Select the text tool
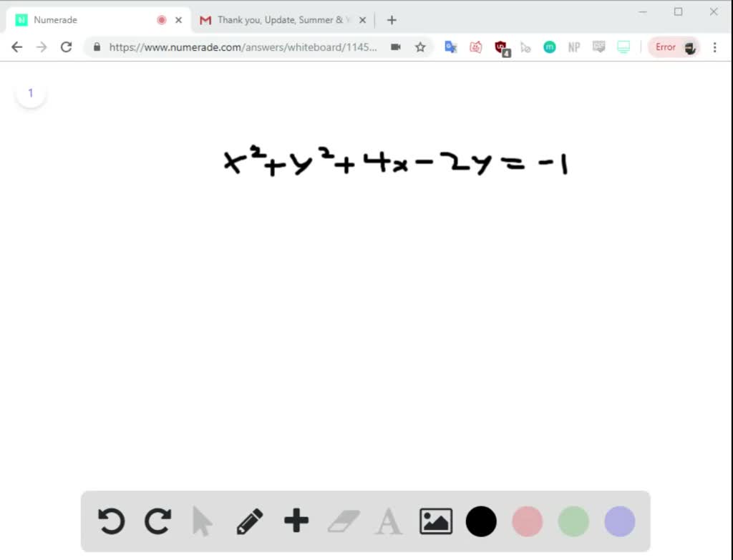The image size is (733, 560). 389,521
